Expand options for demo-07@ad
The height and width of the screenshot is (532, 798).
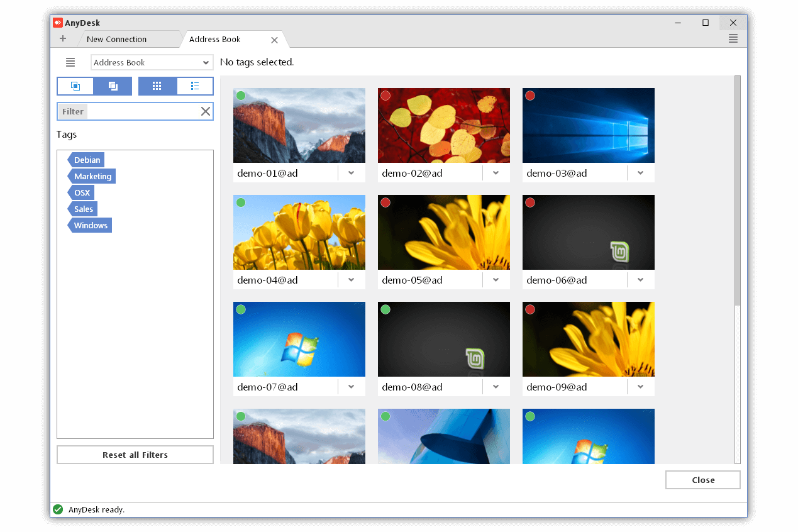click(x=352, y=387)
